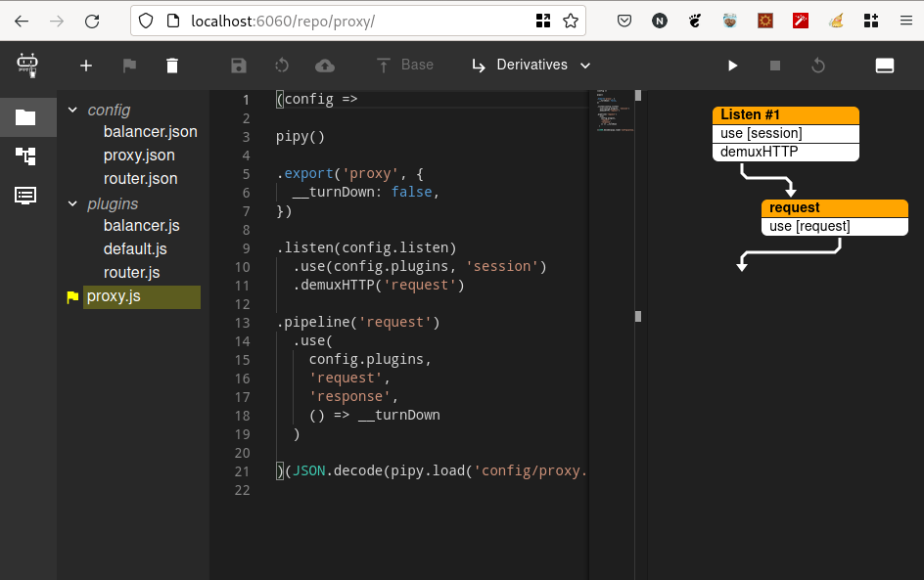The height and width of the screenshot is (580, 924).
Task: Toggle the bottom console panel
Action: [x=884, y=66]
